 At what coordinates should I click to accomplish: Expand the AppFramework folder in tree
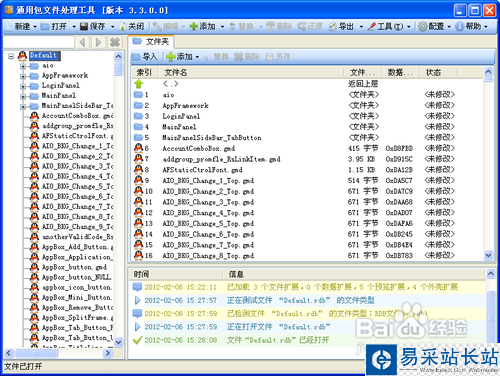pyautogui.click(x=23, y=76)
